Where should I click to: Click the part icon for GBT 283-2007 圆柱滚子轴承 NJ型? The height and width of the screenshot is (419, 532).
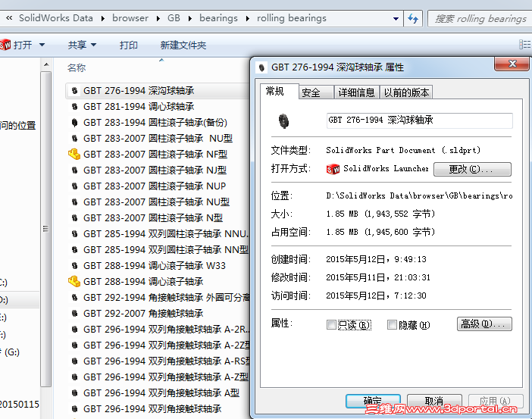74,170
